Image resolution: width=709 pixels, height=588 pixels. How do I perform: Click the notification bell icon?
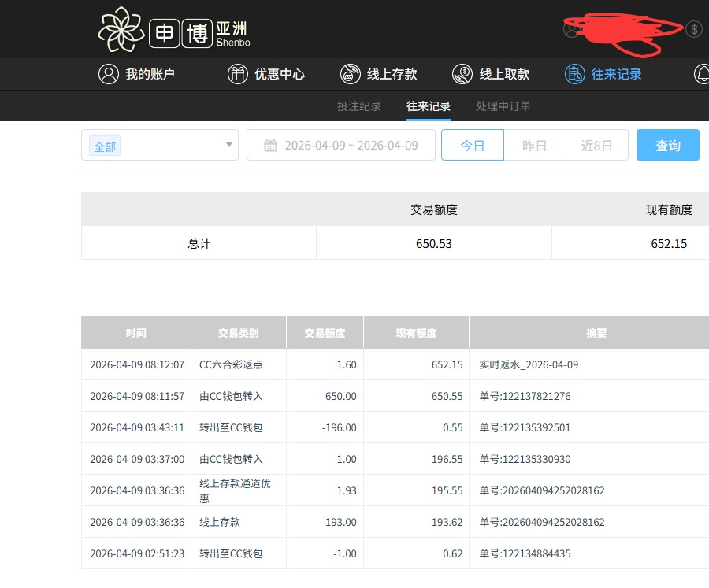tap(701, 74)
